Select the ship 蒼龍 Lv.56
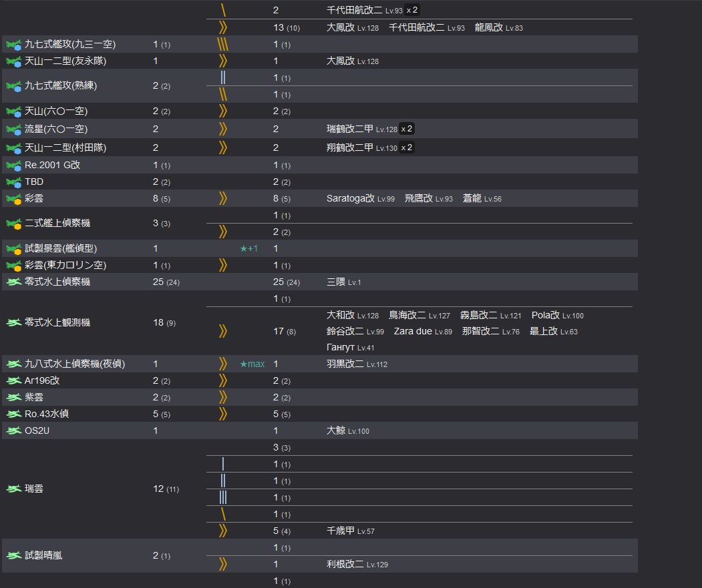Image resolution: width=702 pixels, height=588 pixels. click(x=482, y=199)
